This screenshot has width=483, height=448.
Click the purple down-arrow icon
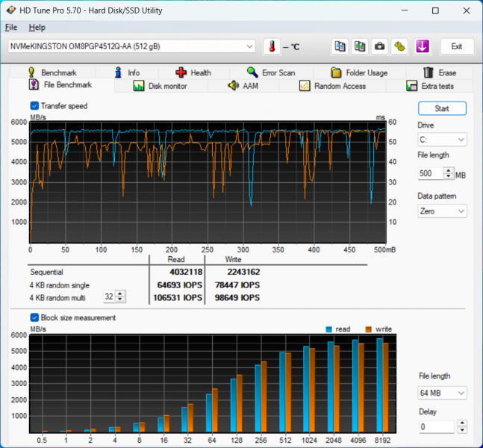point(423,46)
